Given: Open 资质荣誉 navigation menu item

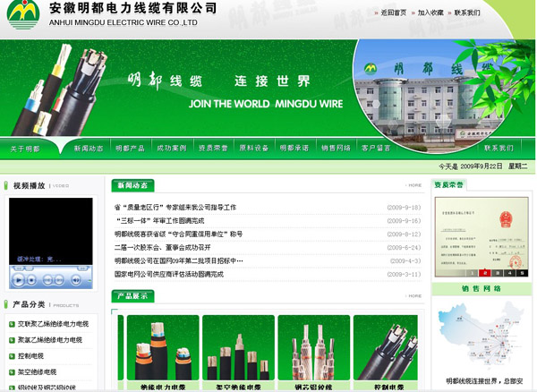Looking at the screenshot, I should [x=213, y=149].
